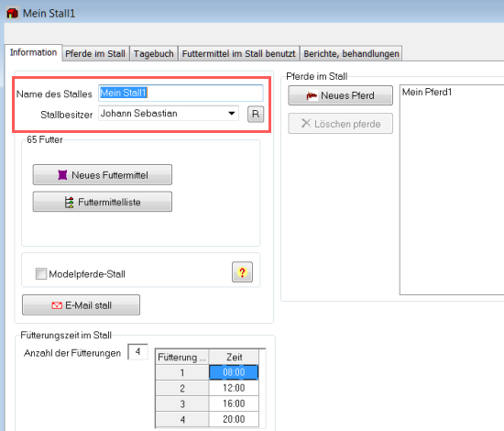Send mail with E-Mail stall button
Viewport: 504px width, 431px height.
pyautogui.click(x=81, y=305)
